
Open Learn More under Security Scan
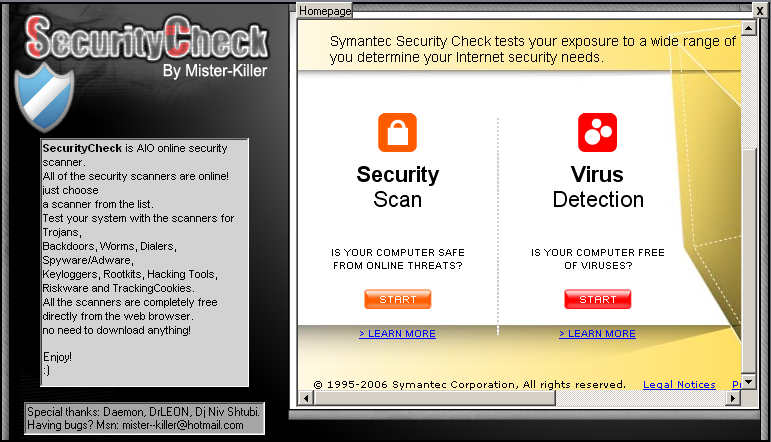coord(397,333)
